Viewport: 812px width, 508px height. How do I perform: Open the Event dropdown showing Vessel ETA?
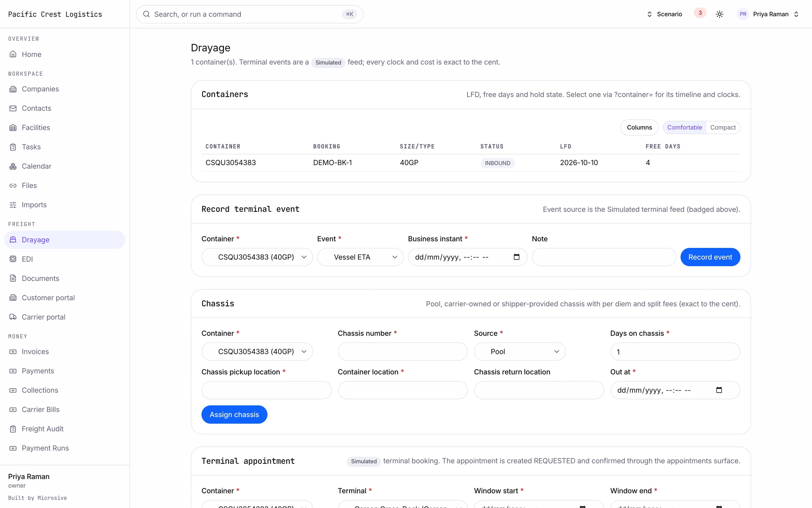(x=360, y=257)
